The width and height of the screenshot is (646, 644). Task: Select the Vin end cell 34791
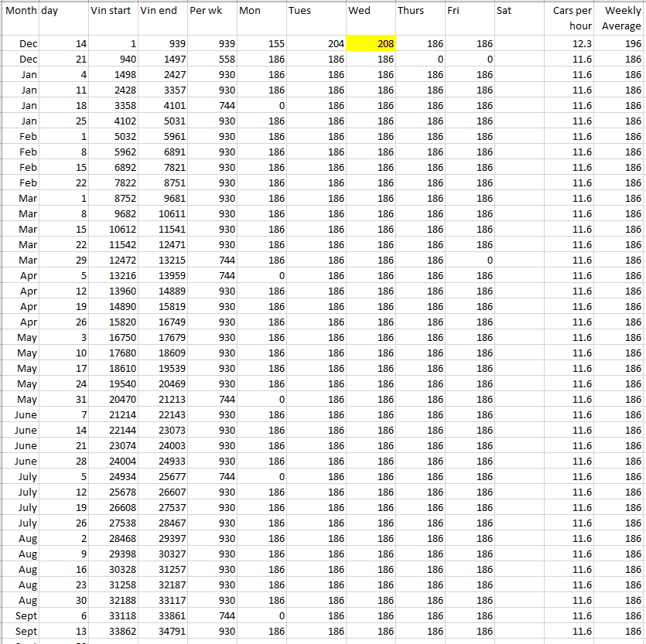click(162, 631)
